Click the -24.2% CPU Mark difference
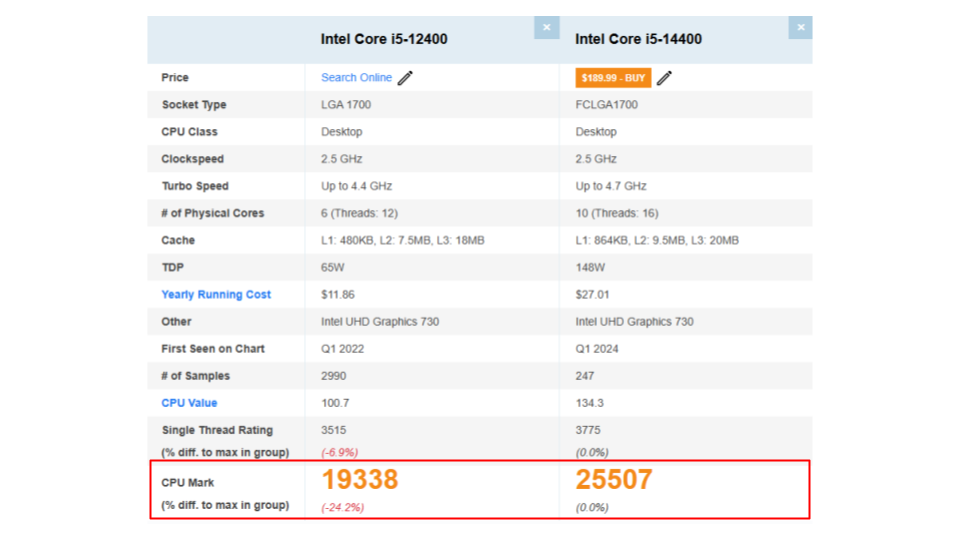The height and width of the screenshot is (540, 960). [343, 507]
